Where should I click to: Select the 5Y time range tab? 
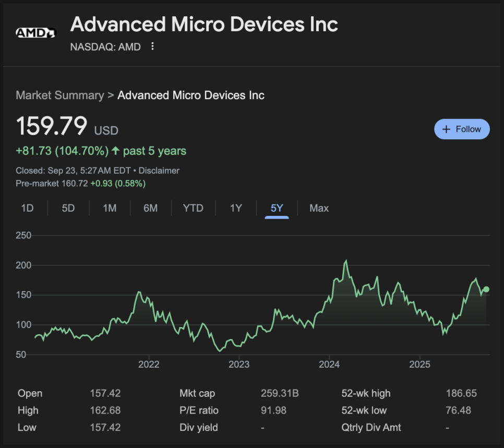point(277,208)
